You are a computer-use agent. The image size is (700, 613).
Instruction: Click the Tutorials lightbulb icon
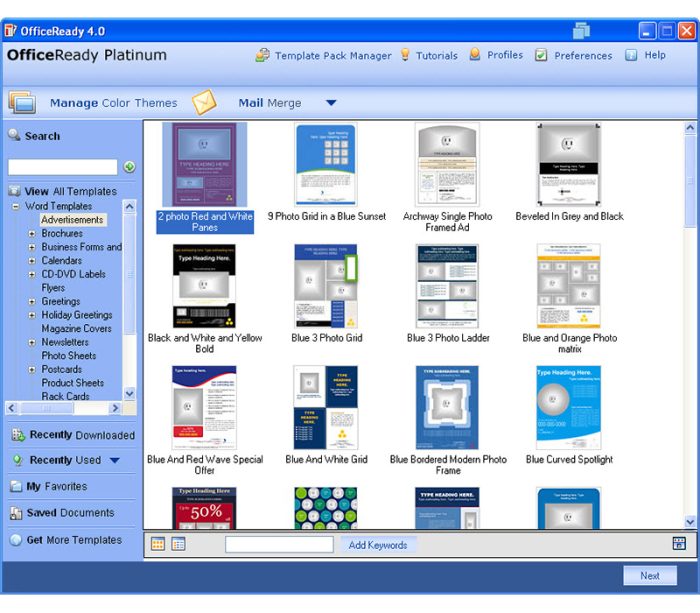point(405,54)
